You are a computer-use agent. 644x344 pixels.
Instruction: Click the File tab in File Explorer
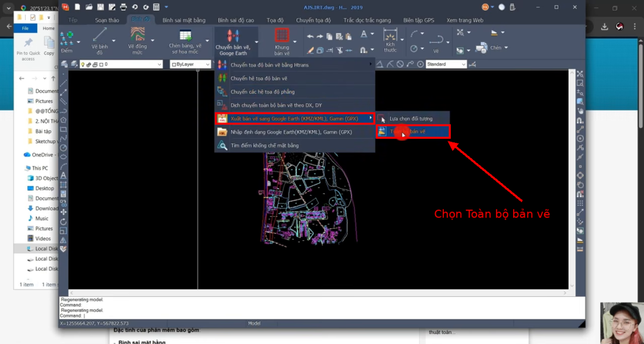click(x=25, y=28)
